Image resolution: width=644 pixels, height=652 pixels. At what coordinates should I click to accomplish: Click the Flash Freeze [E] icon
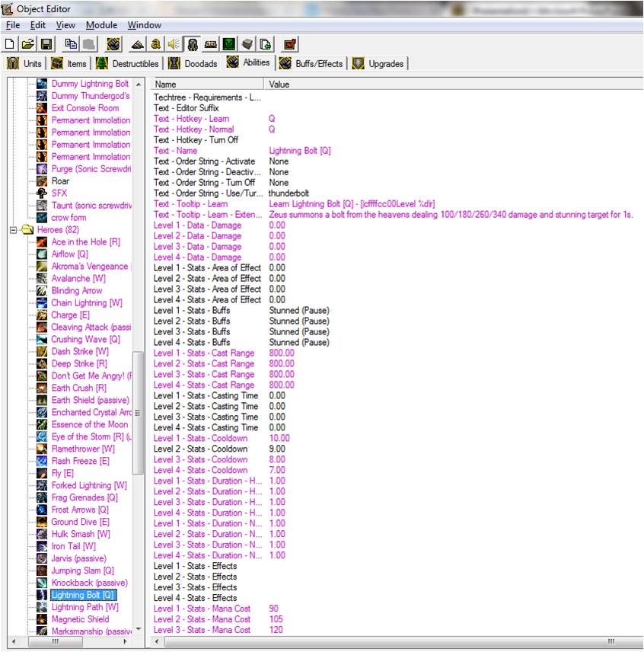click(x=42, y=461)
